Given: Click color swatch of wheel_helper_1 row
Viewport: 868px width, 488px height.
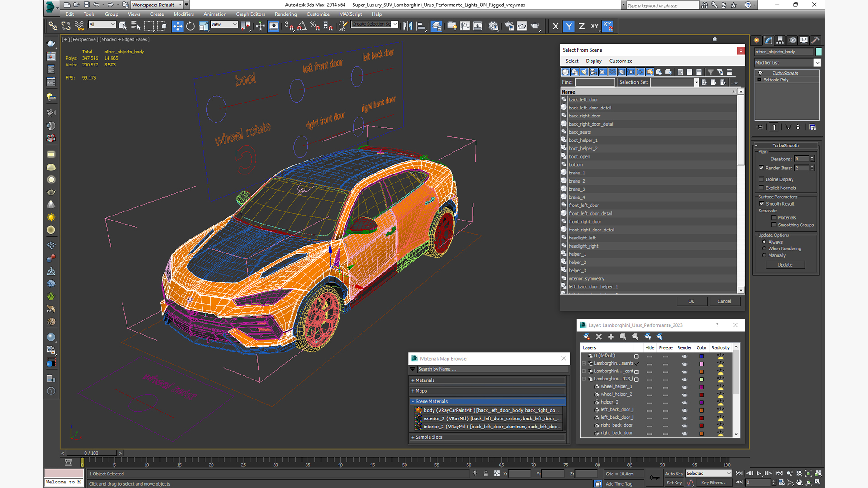Looking at the screenshot, I should coord(702,387).
